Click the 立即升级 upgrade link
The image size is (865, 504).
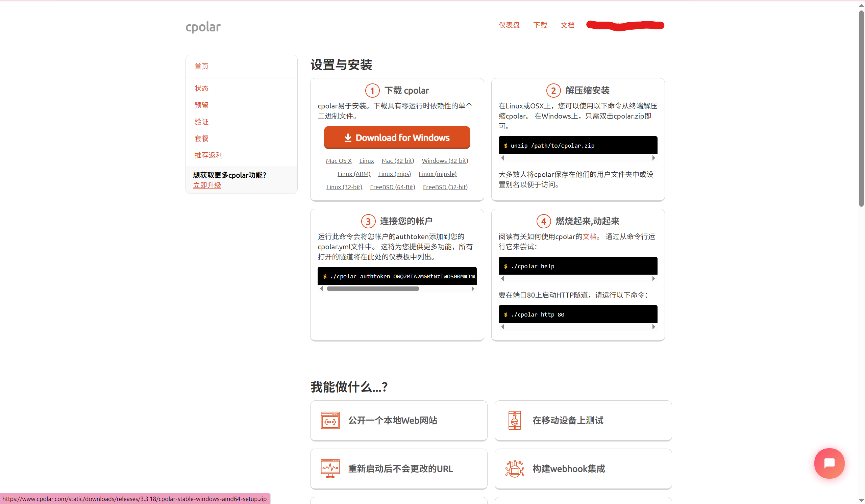coord(207,185)
